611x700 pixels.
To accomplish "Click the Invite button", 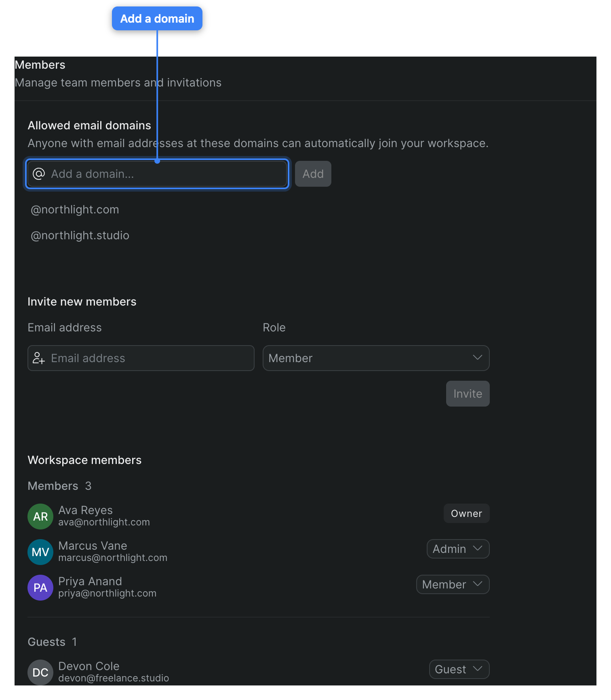I will (468, 394).
